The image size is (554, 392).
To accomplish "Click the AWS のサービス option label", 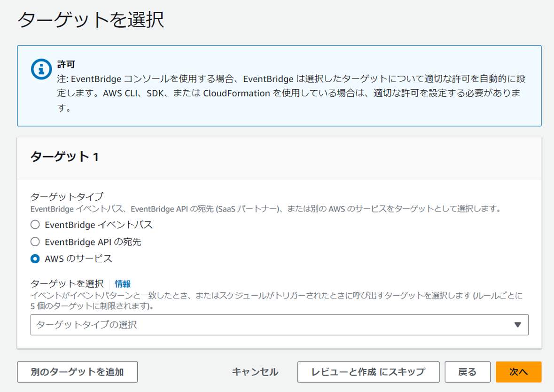I will [78, 259].
